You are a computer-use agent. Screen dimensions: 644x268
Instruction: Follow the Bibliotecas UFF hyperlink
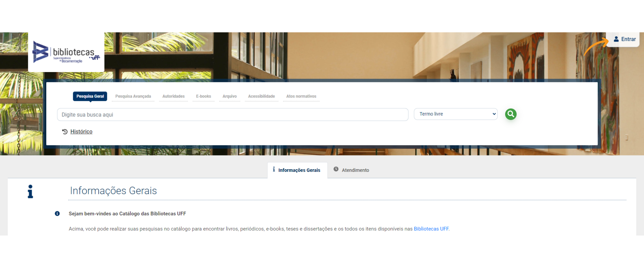(x=431, y=229)
